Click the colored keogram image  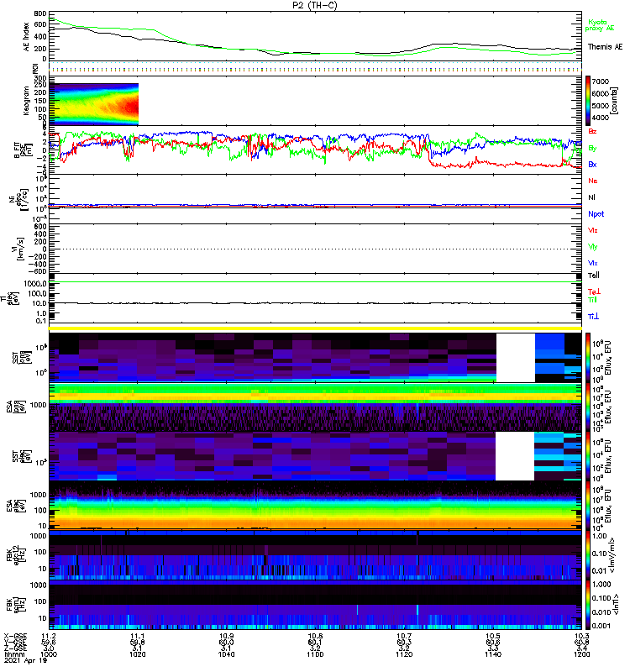94,104
